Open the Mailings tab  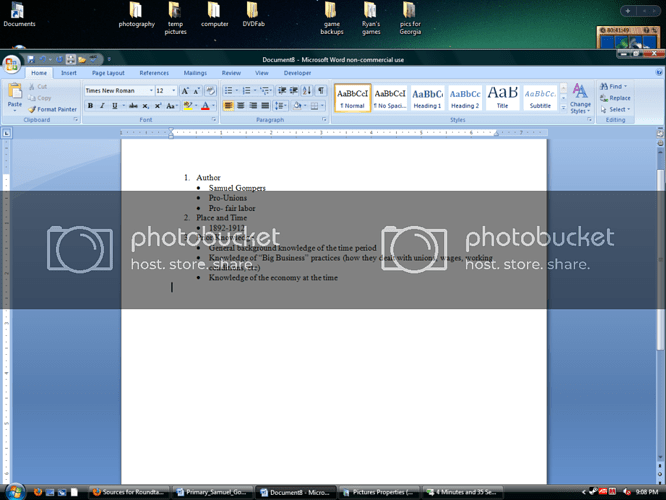(x=195, y=73)
